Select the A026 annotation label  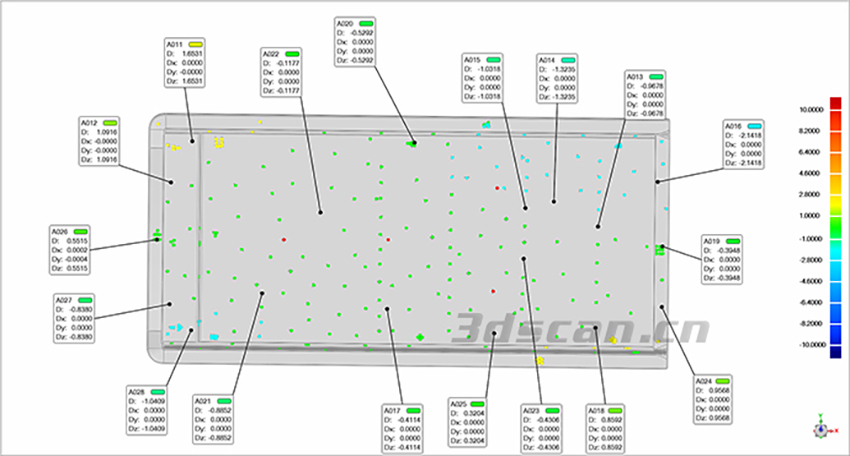tap(71, 250)
